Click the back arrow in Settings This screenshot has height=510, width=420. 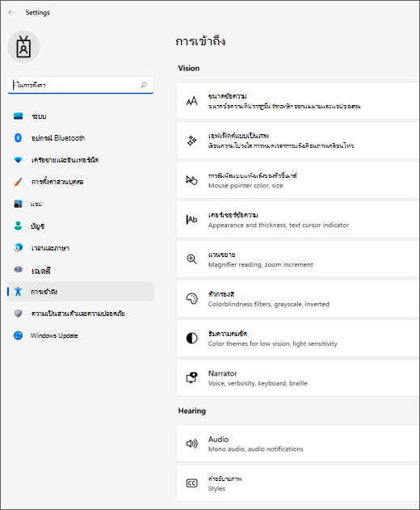pos(11,12)
